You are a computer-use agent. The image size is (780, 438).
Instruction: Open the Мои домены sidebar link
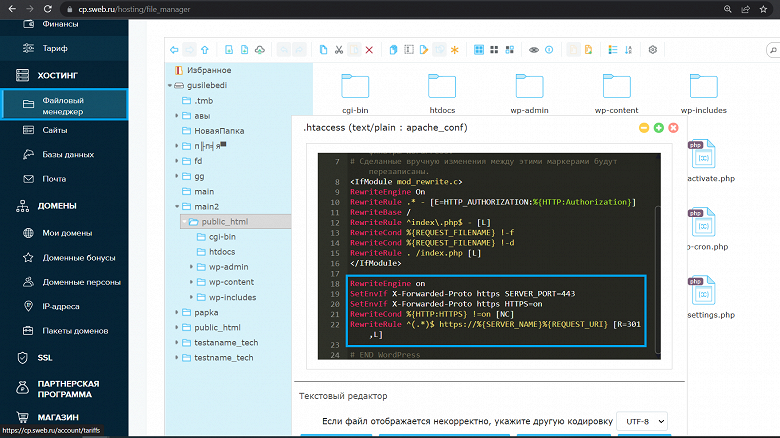coord(68,233)
